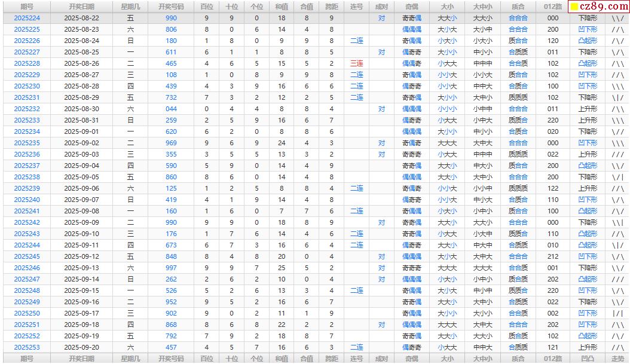This screenshot has width=630, height=364.
Task: Click the 012路 header in the bottom row
Action: pyautogui.click(x=553, y=359)
